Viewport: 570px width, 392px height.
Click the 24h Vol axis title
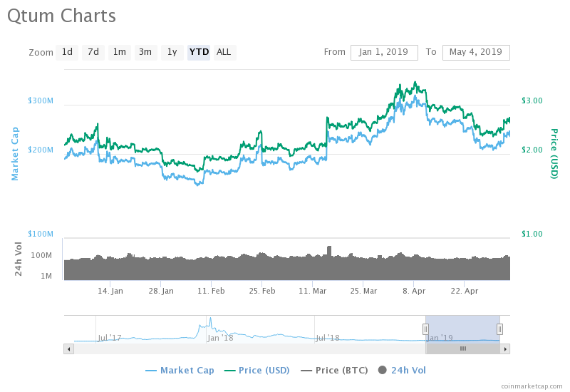point(19,259)
